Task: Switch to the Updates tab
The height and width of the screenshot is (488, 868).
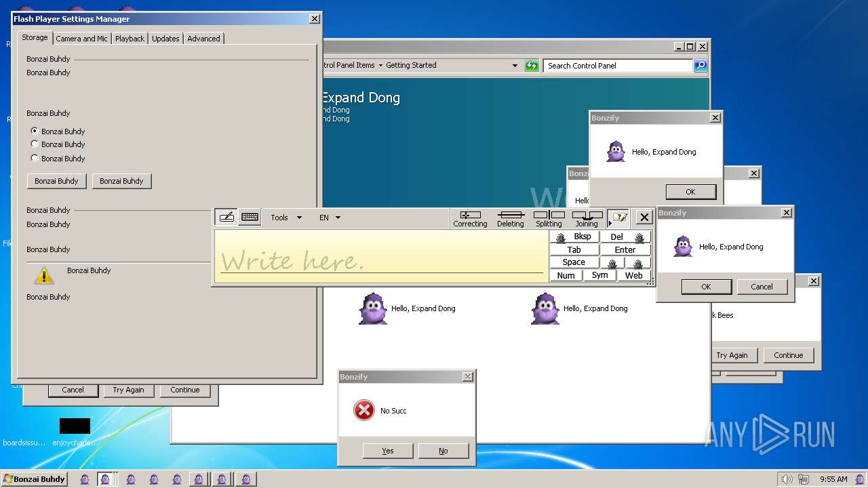Action: [165, 39]
